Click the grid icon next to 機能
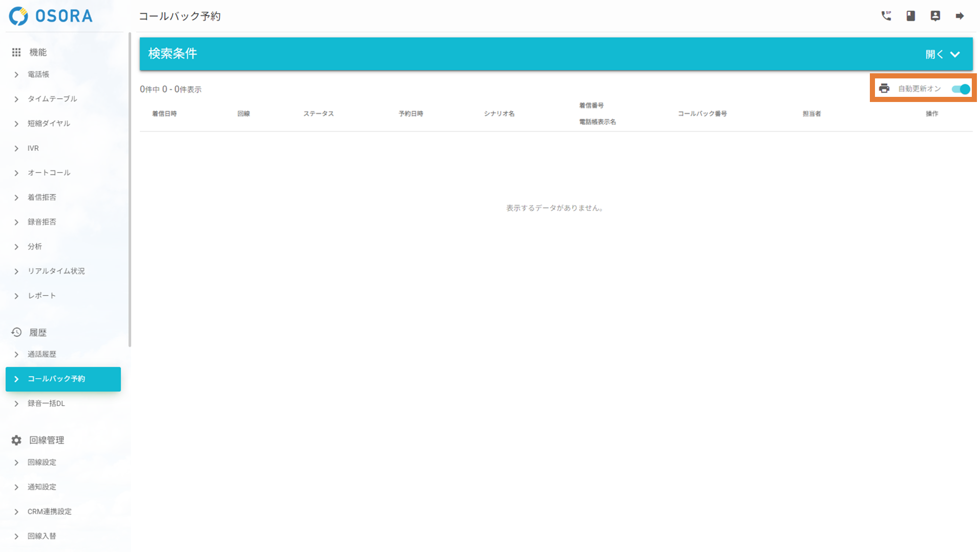 [16, 52]
